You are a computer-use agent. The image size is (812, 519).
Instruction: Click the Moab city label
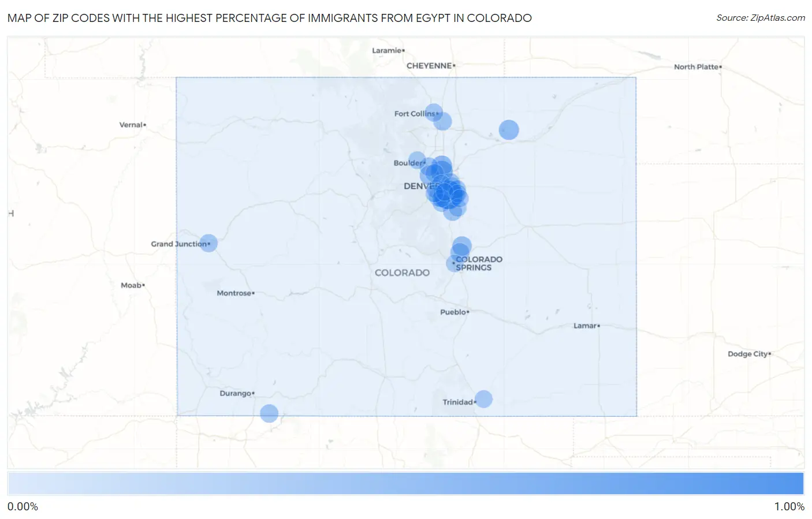132,285
